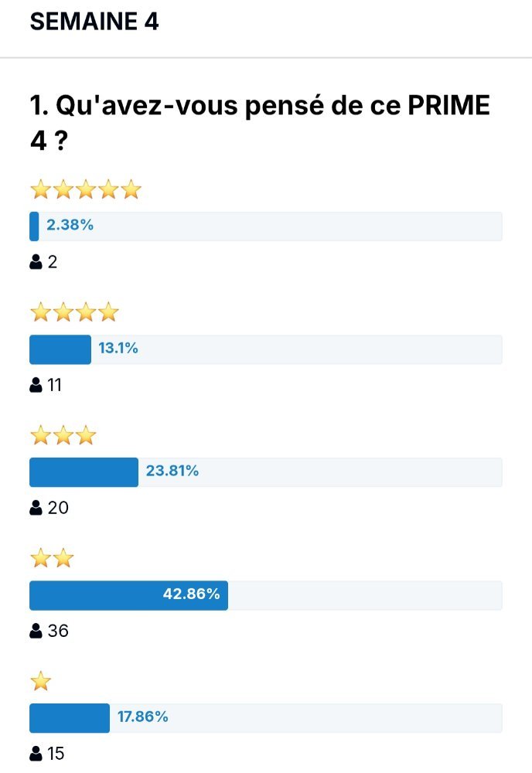
Task: Click the voter icon next to 15
Action: tap(36, 753)
